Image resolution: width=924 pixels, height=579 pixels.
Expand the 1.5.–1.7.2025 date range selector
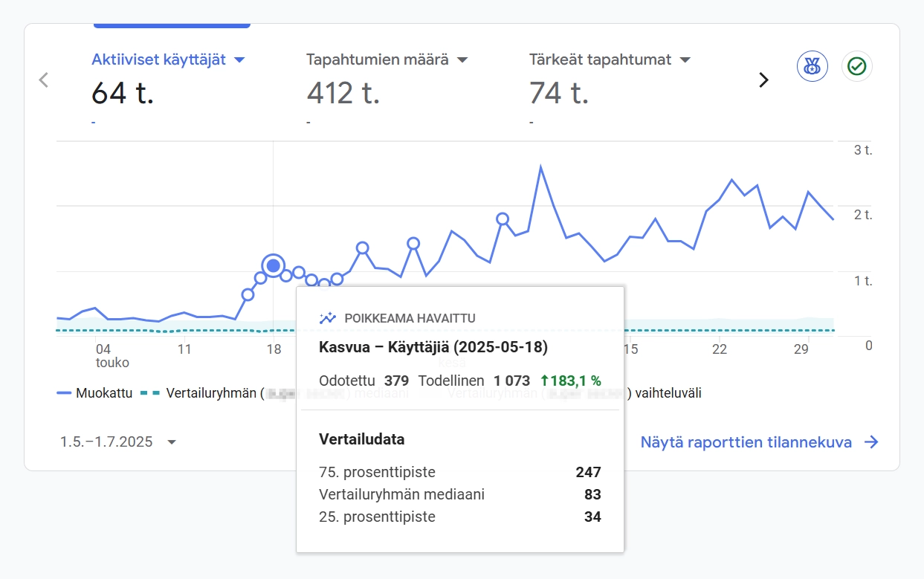coord(172,441)
